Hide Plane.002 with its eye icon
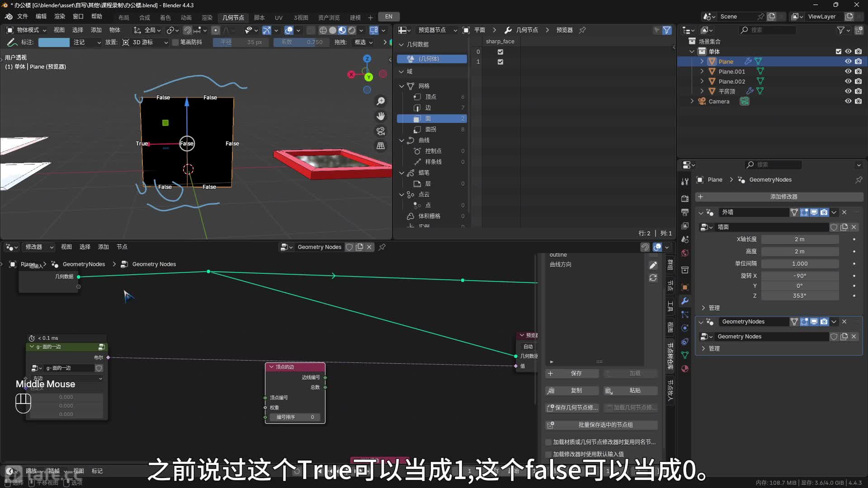Viewport: 868px width, 488px height. point(848,81)
